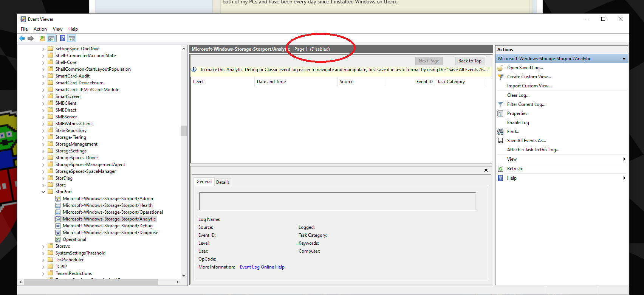The image size is (644, 295).
Task: Click the binoculars Find icon
Action: pos(500,132)
